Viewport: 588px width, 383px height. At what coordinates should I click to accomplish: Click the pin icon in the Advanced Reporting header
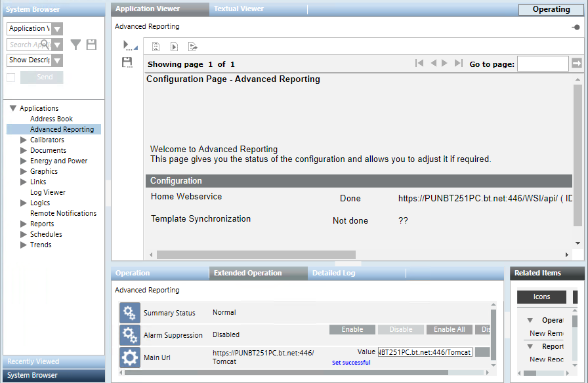[576, 27]
